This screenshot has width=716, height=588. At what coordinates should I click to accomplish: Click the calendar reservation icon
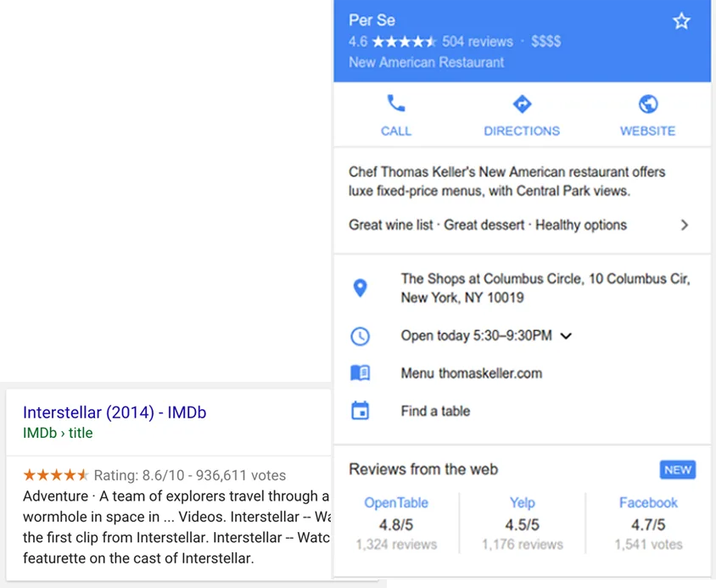360,411
